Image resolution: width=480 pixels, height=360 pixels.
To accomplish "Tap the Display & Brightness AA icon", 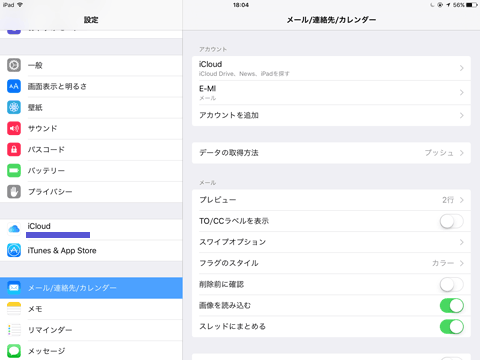I will [x=14, y=86].
